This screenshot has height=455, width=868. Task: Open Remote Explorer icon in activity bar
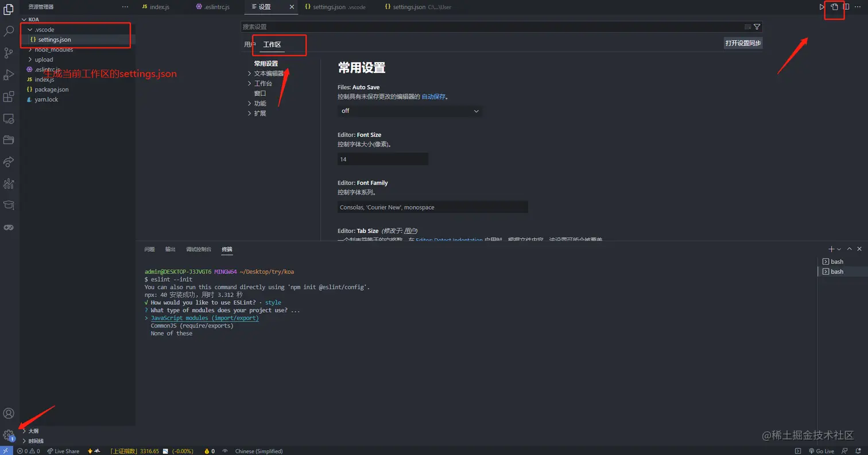click(9, 118)
